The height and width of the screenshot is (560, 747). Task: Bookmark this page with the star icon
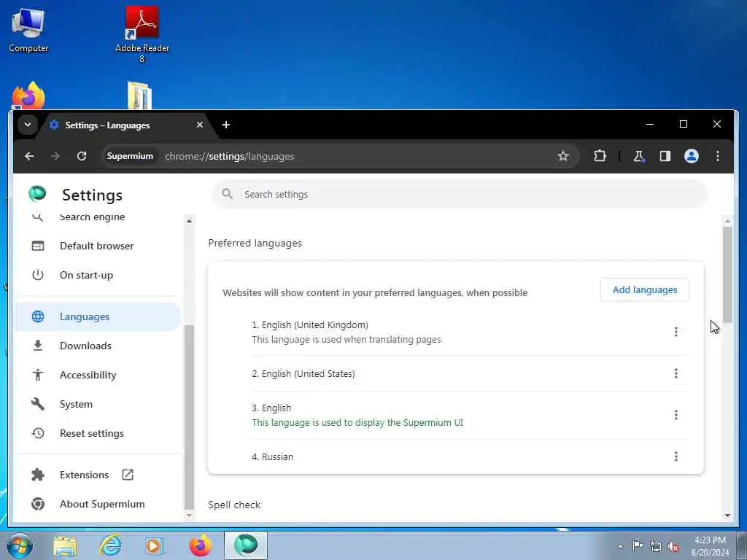pos(563,156)
